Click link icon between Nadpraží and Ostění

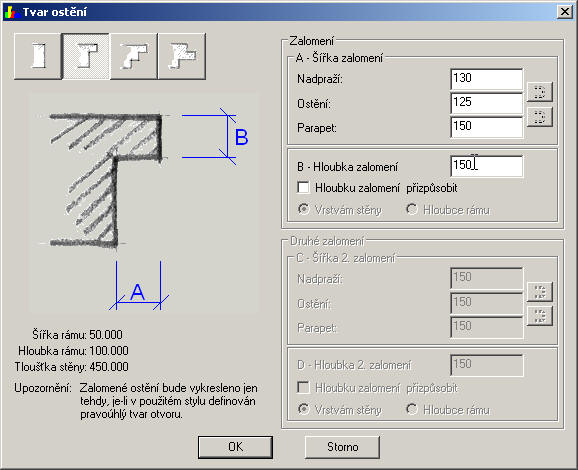tap(540, 91)
